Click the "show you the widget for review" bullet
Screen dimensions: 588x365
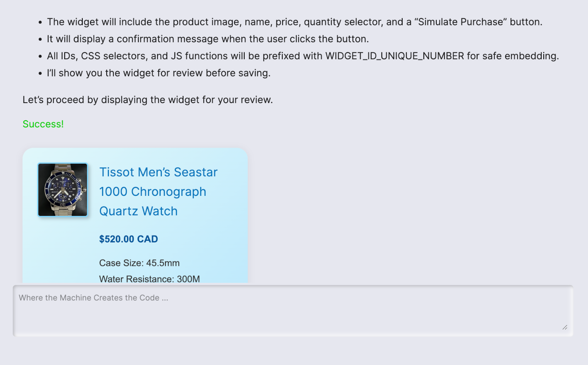(x=158, y=73)
